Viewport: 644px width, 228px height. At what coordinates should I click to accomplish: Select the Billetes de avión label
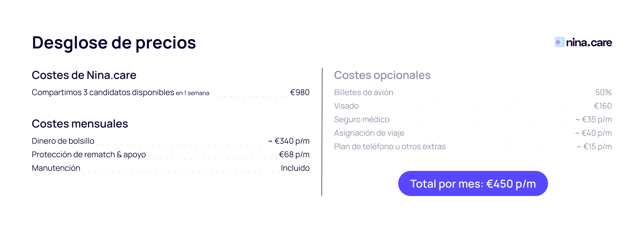[x=363, y=93]
